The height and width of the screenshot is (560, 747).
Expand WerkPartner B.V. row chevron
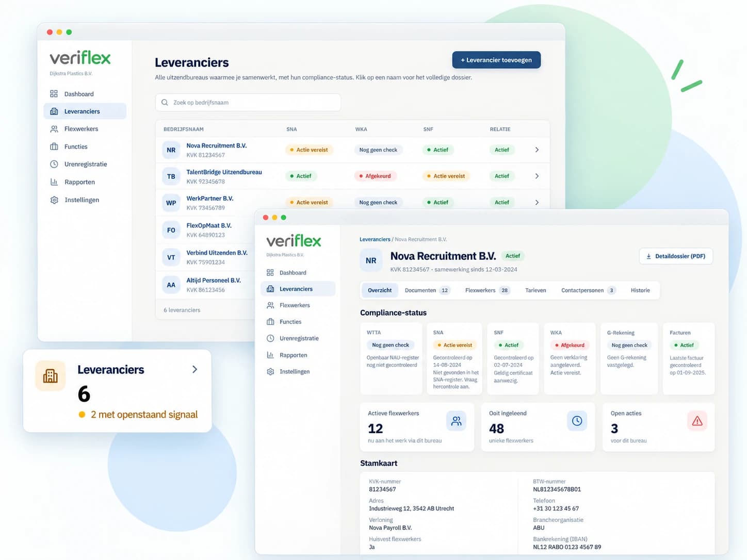tap(537, 202)
